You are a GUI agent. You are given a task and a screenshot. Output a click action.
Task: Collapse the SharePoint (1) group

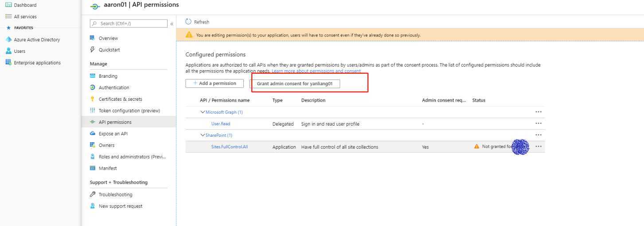click(x=203, y=135)
